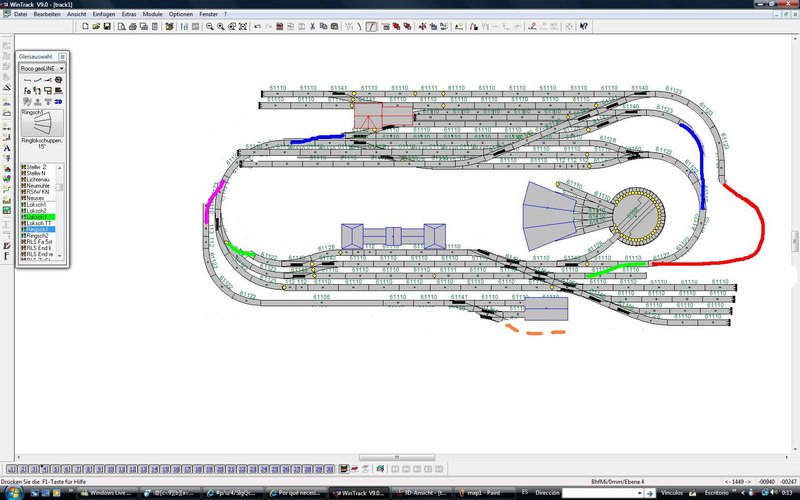Click the 3D icon in Gleisauswahl
Screen dimensions: 800x500
point(58,102)
